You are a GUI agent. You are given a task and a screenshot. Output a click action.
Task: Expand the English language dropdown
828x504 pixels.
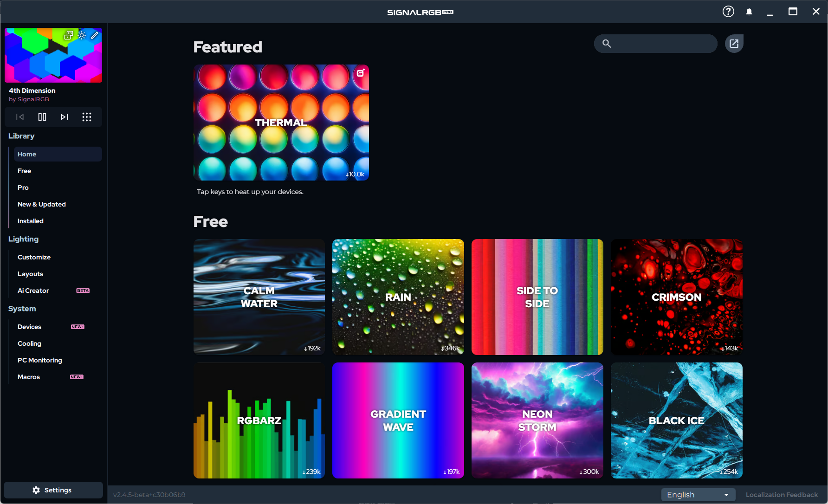click(x=698, y=495)
